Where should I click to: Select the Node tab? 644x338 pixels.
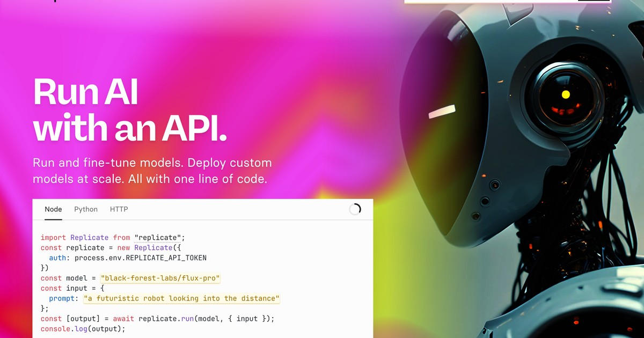click(53, 209)
